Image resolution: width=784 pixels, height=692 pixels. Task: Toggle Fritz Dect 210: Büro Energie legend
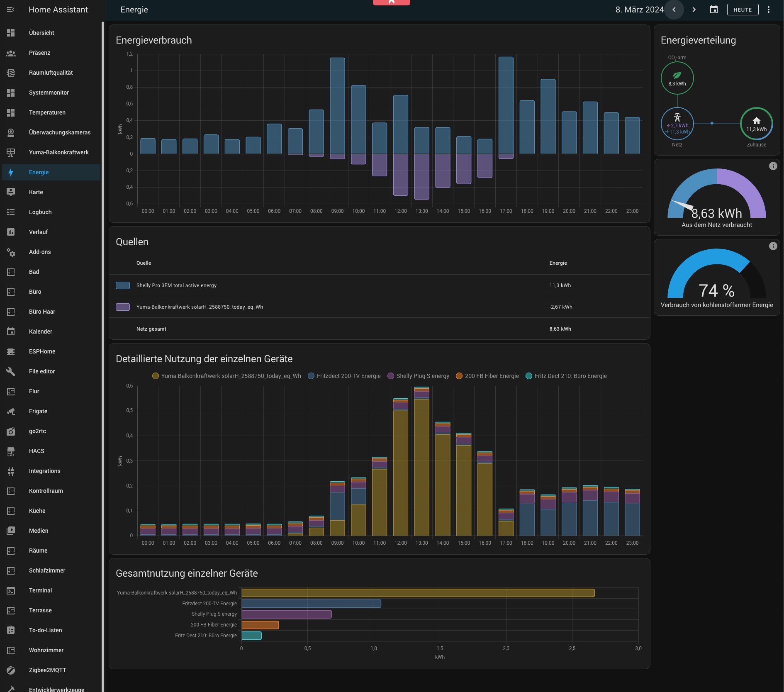tap(566, 376)
